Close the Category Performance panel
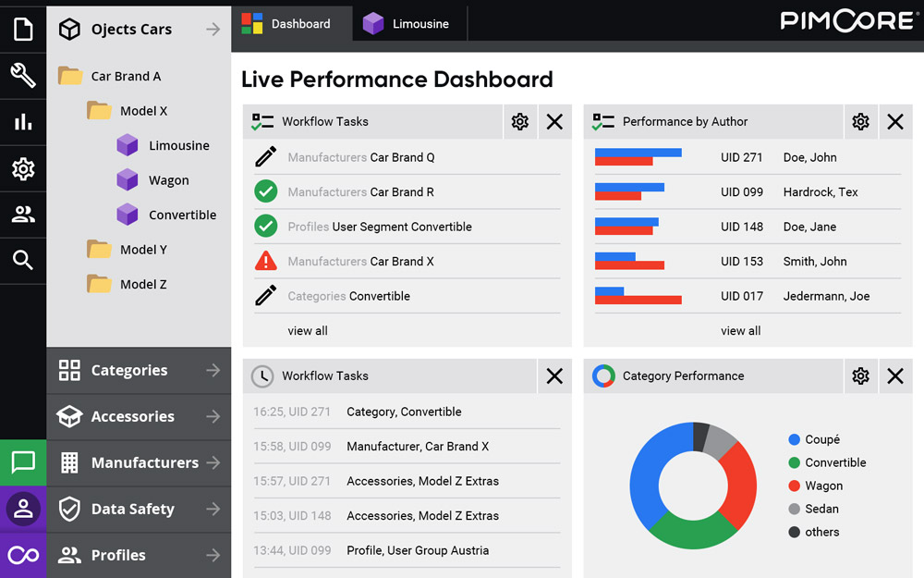Screen dimensions: 924x578 point(895,375)
